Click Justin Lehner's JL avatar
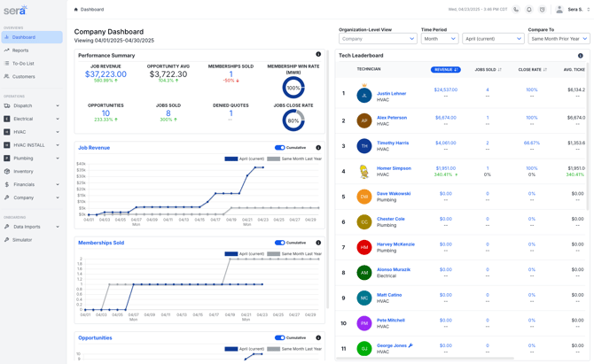The height and width of the screenshot is (364, 594). click(x=364, y=96)
